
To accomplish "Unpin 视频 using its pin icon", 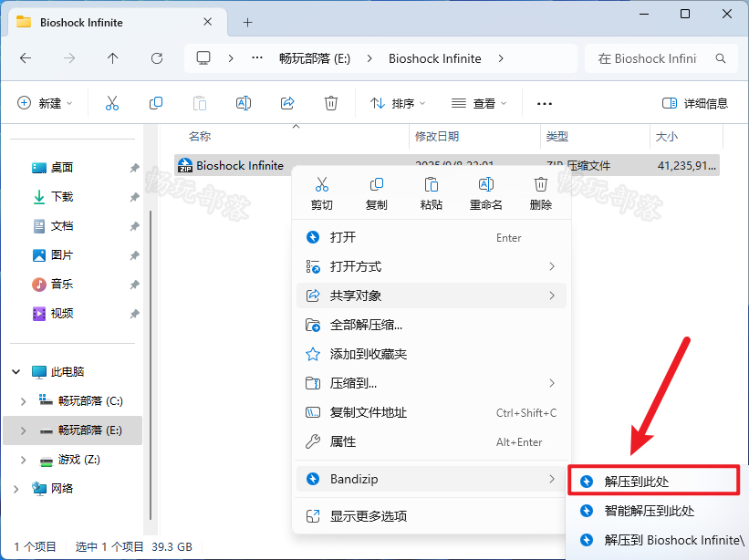I will coord(134,314).
